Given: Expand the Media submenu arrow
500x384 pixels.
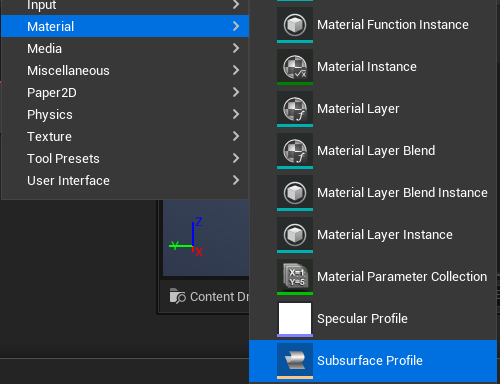Looking at the screenshot, I should 236,48.
